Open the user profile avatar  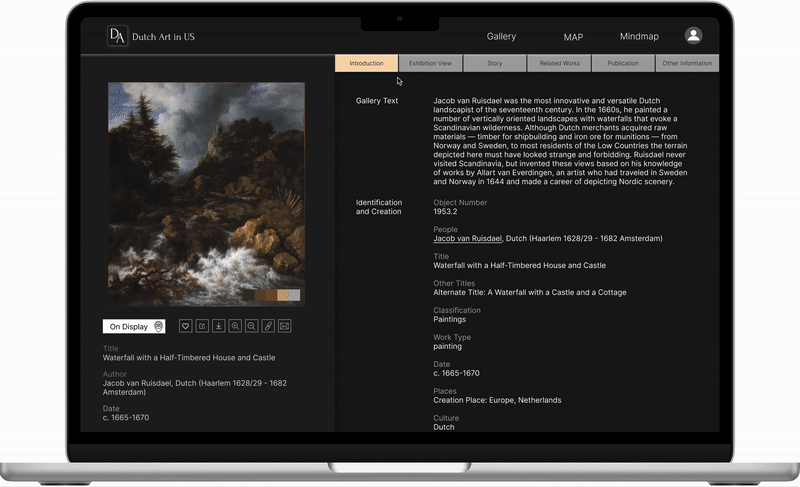point(693,35)
